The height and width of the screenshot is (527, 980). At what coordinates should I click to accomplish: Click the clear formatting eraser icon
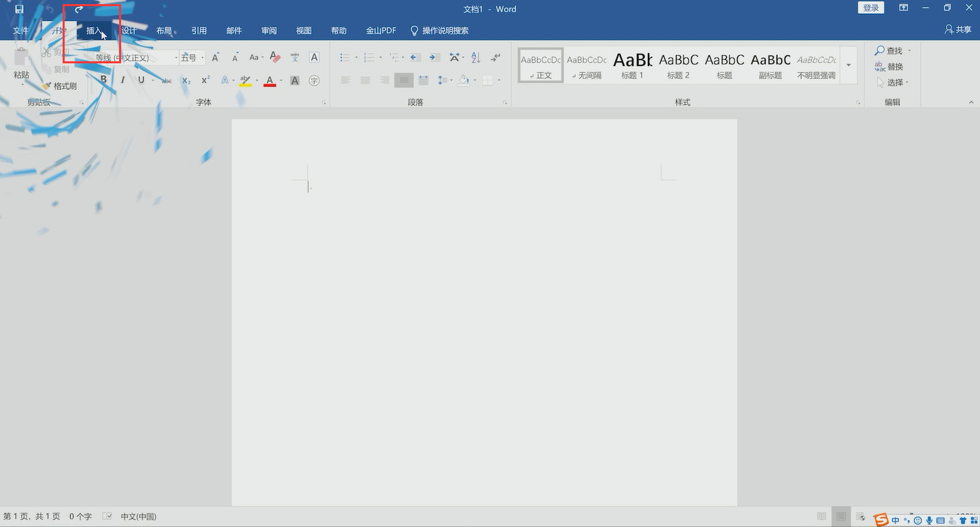click(275, 58)
